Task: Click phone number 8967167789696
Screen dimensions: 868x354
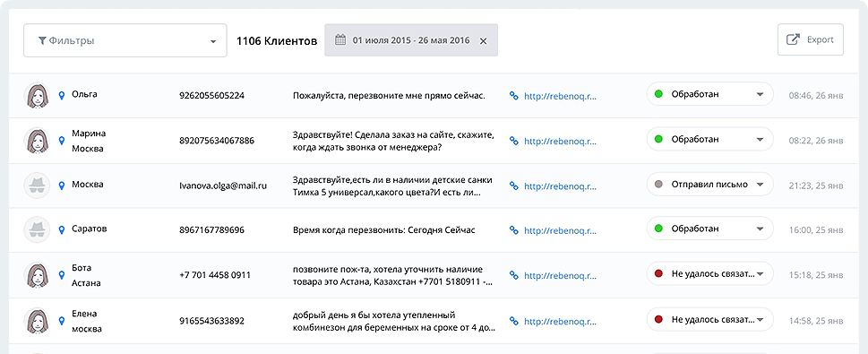Action: pos(212,229)
